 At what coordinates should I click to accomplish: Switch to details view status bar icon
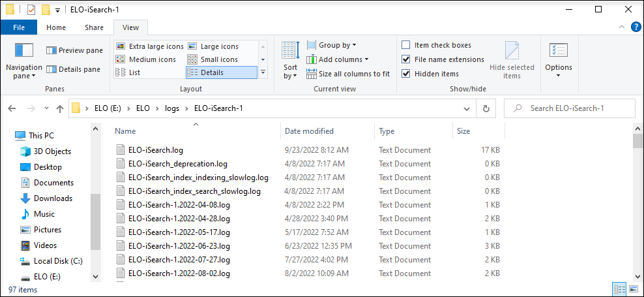pos(619,289)
